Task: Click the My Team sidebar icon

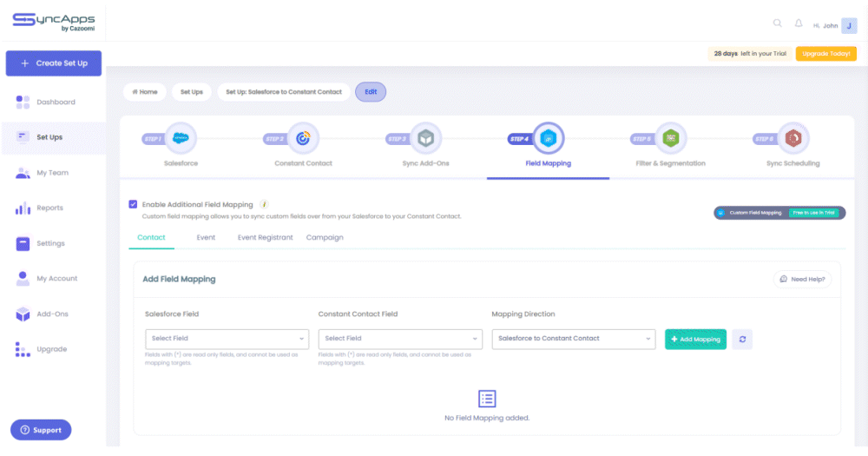Action: click(23, 173)
